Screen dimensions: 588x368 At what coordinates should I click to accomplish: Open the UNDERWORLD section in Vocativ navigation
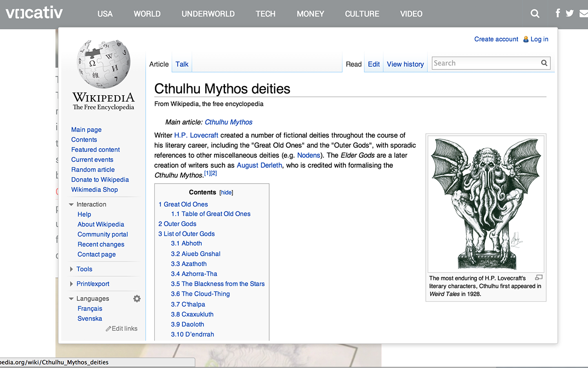(208, 14)
